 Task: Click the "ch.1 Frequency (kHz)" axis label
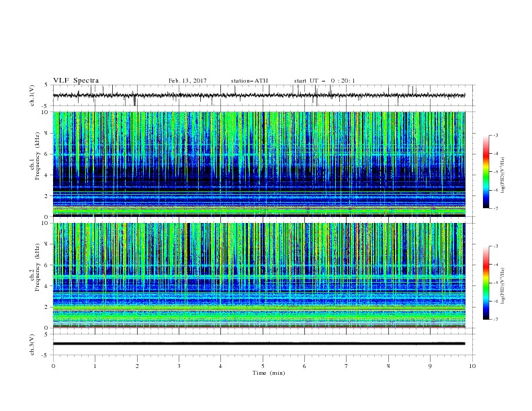[x=36, y=156]
